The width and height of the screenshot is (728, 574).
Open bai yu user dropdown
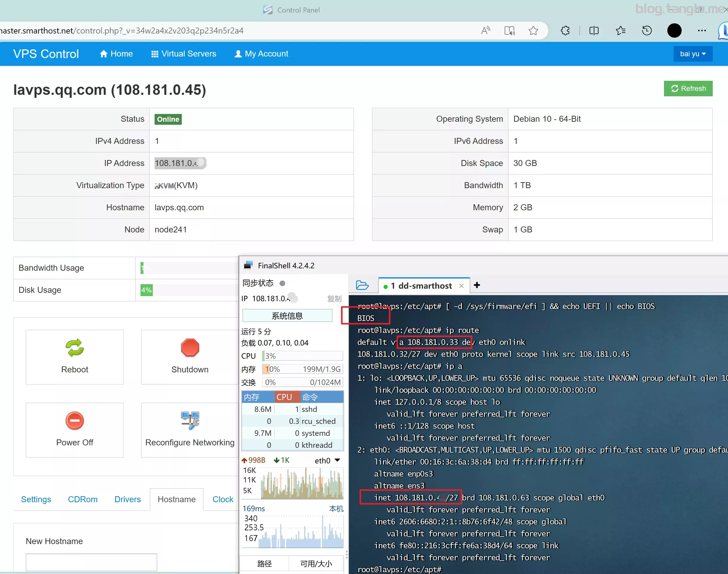(693, 54)
